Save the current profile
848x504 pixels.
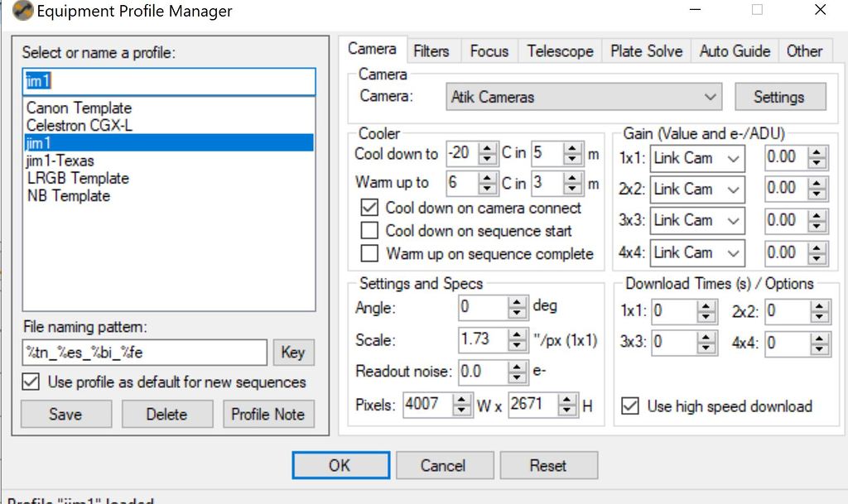click(x=65, y=414)
